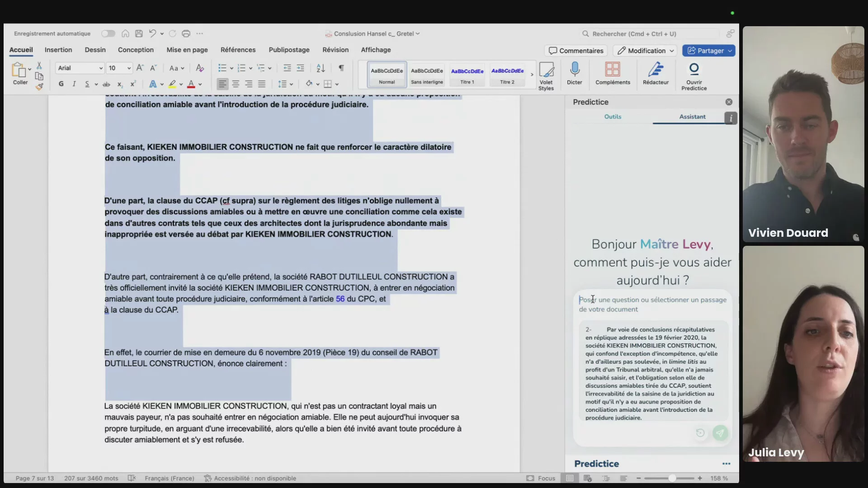Click Ouvrir Predictice button

click(x=694, y=76)
